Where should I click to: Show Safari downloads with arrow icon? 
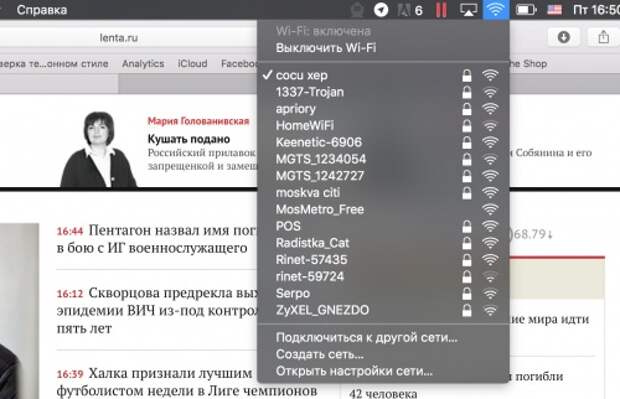563,38
